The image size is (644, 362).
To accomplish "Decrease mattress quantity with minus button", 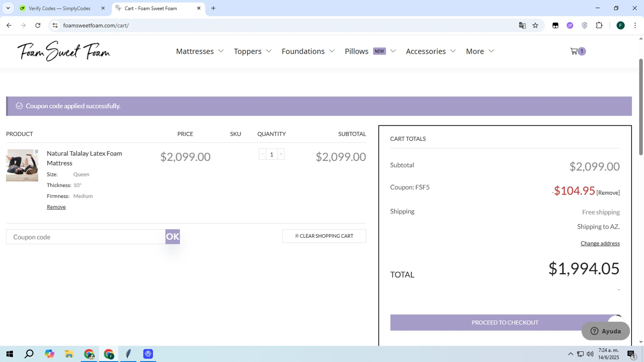I will click(262, 154).
